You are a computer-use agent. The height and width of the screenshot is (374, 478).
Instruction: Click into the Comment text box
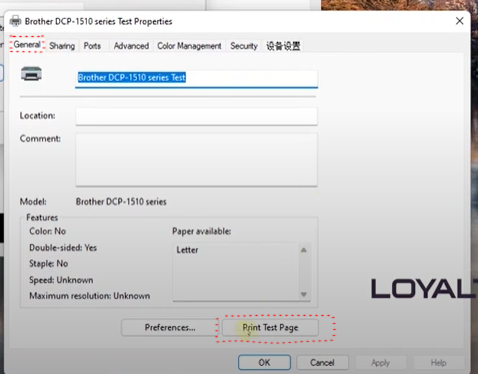196,160
